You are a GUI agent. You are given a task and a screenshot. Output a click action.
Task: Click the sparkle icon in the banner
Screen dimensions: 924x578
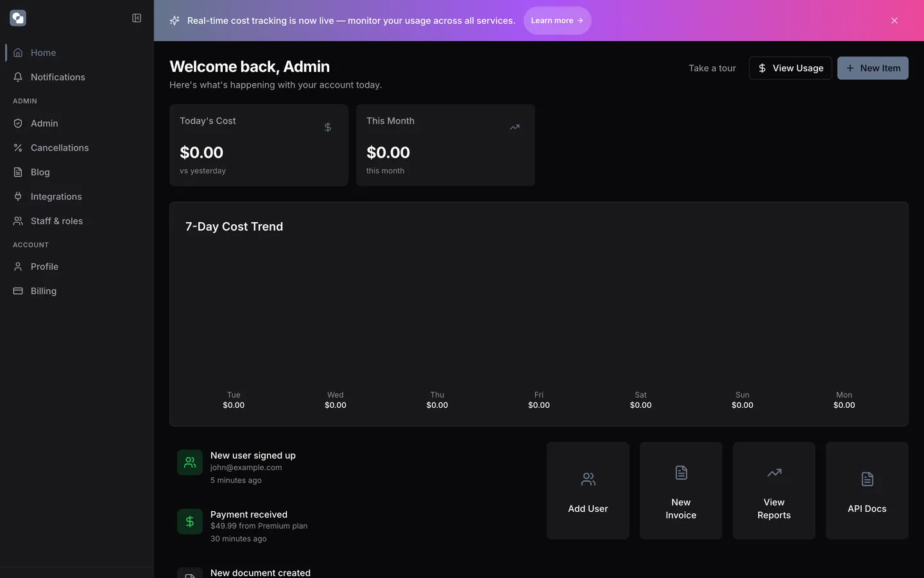[175, 21]
